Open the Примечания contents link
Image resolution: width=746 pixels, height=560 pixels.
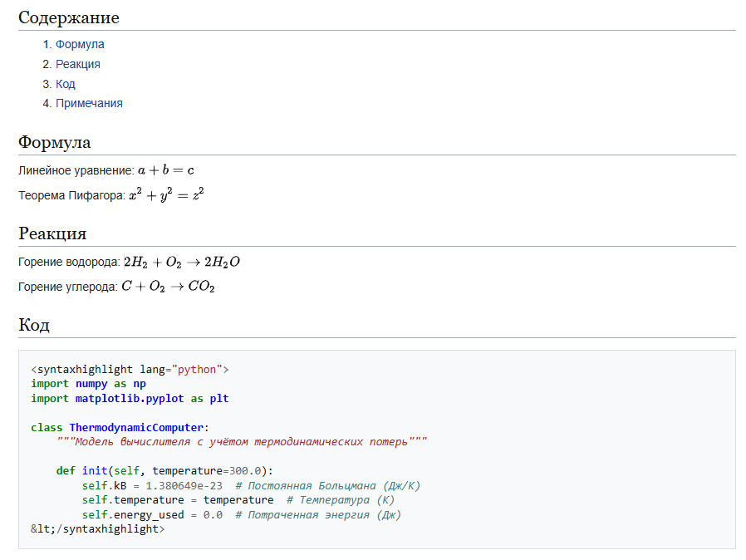pyautogui.click(x=89, y=103)
